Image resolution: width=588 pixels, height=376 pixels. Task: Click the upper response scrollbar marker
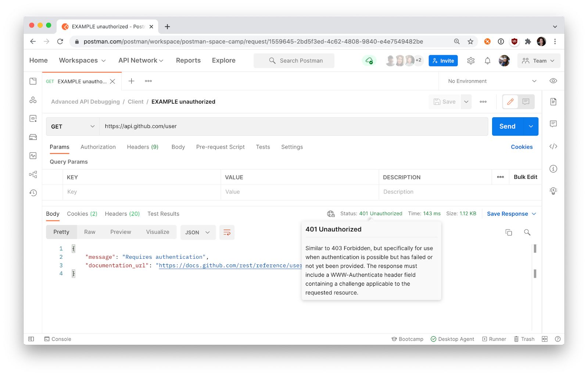pyautogui.click(x=535, y=249)
